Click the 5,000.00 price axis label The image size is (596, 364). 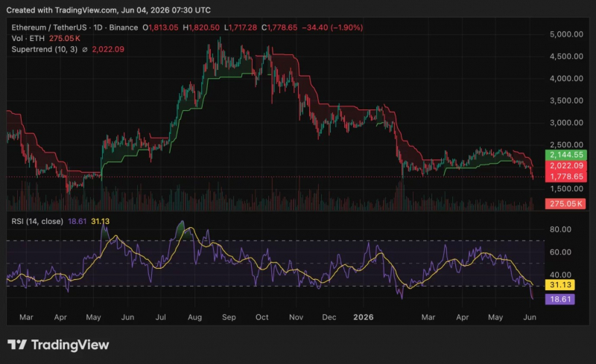566,34
